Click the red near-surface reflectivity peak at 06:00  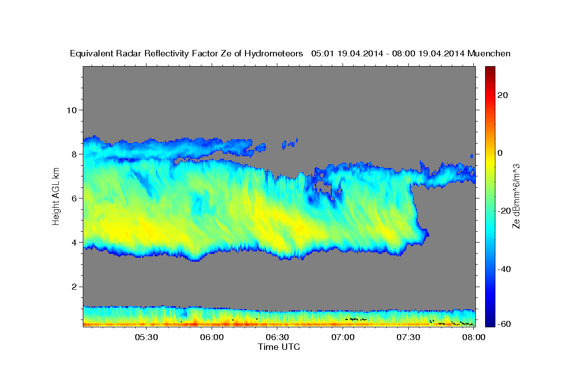tap(195, 323)
